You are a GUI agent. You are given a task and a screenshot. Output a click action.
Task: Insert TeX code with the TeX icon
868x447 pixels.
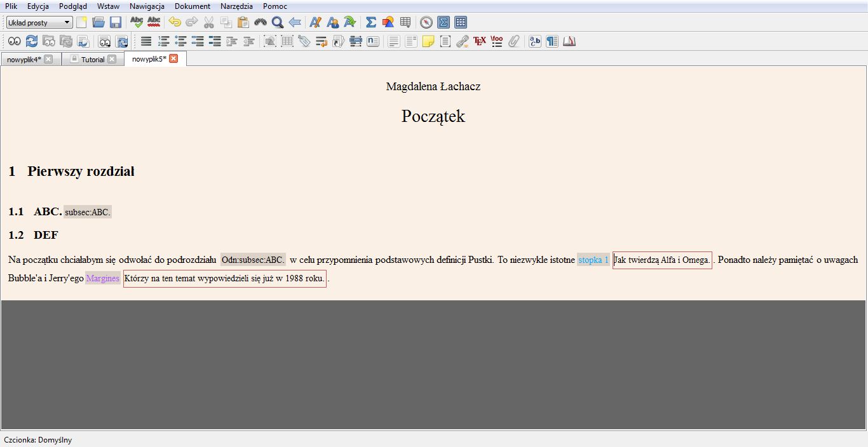[x=480, y=41]
